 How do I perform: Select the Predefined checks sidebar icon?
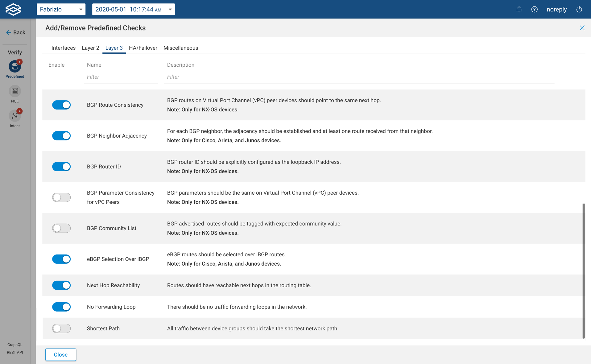(x=15, y=67)
